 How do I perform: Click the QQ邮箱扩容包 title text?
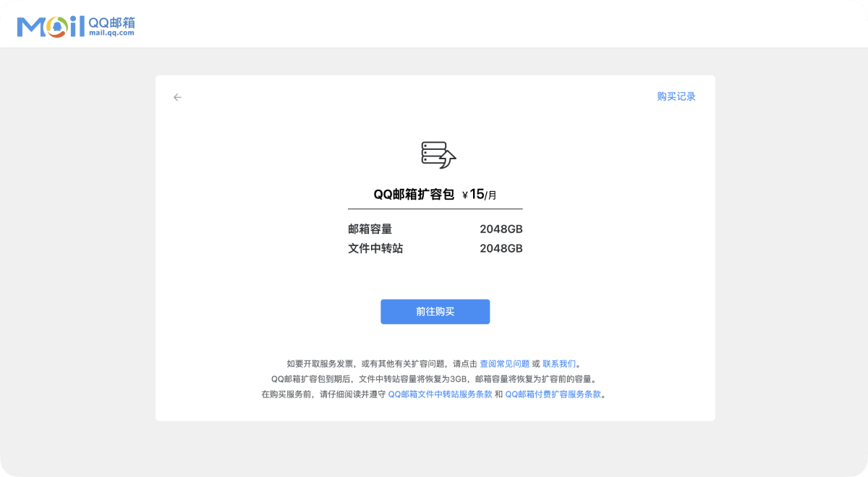coord(414,194)
